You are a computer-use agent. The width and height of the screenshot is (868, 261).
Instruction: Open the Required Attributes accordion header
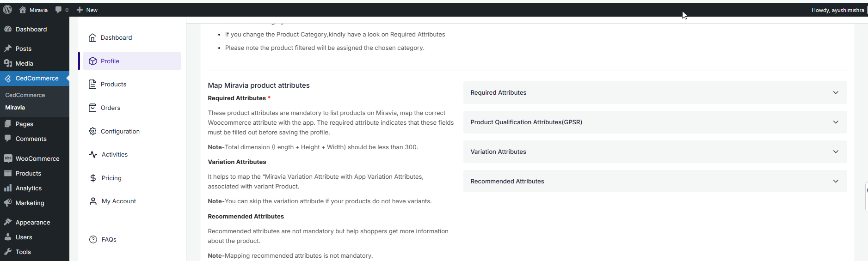click(655, 92)
